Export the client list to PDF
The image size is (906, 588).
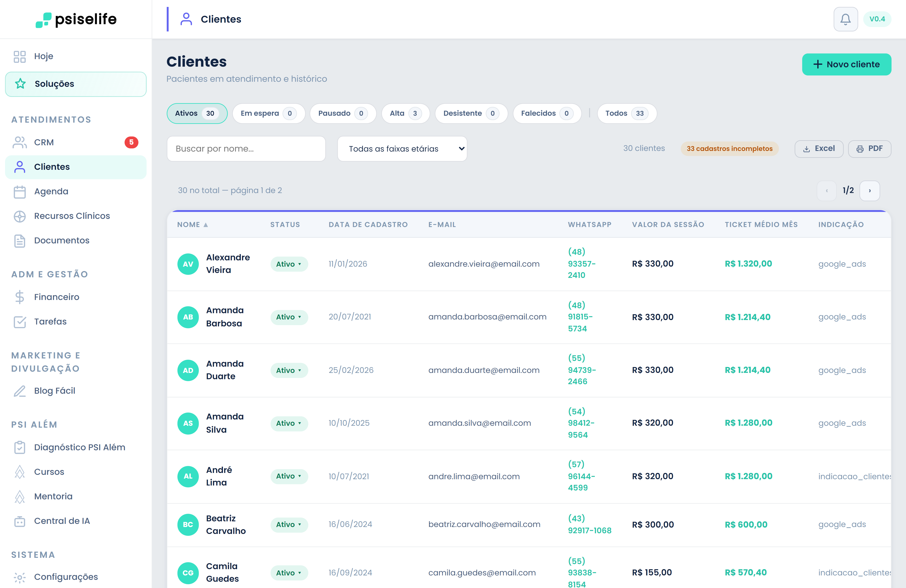click(870, 149)
